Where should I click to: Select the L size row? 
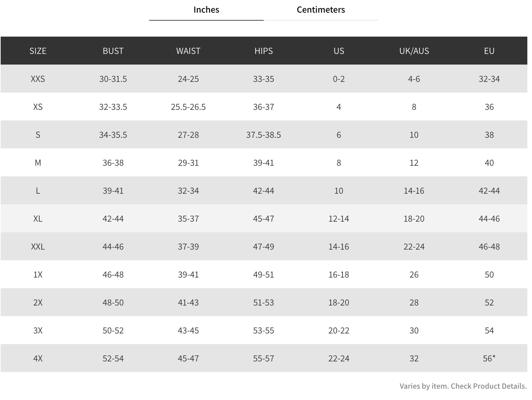tap(38, 191)
